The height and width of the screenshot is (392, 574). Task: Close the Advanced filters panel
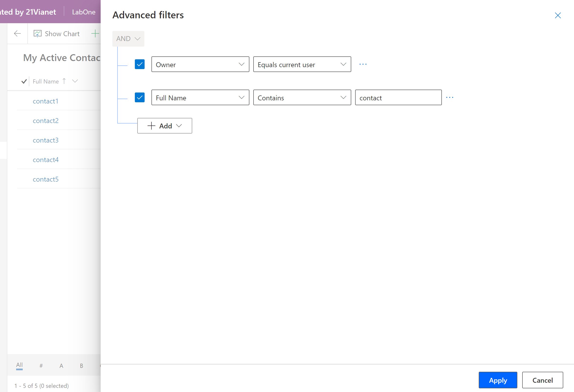[x=558, y=15]
